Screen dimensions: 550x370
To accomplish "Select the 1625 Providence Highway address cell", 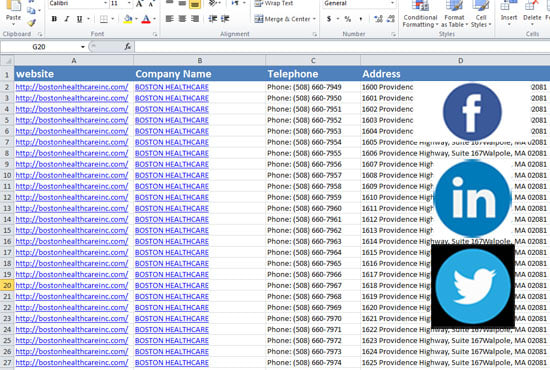I will point(455,363).
